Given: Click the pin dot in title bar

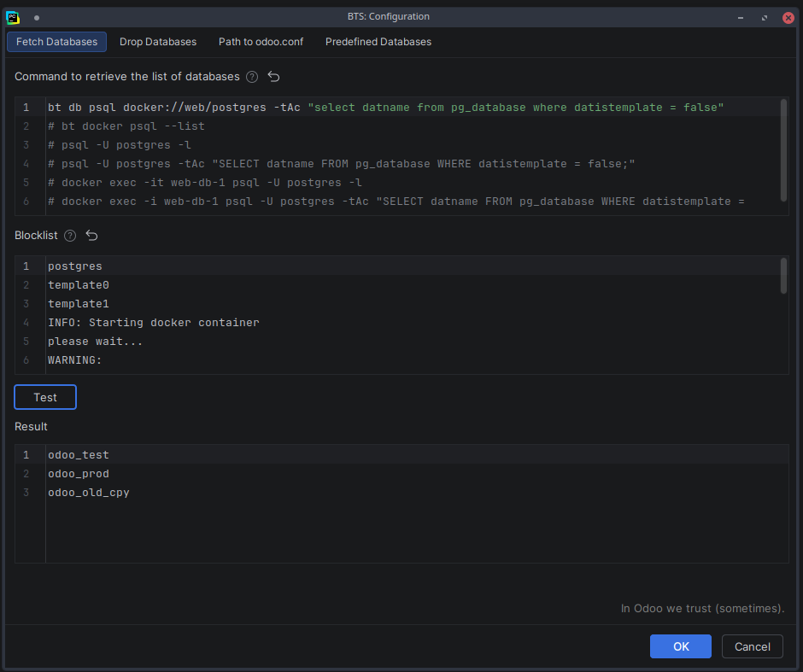Looking at the screenshot, I should pos(37,17).
